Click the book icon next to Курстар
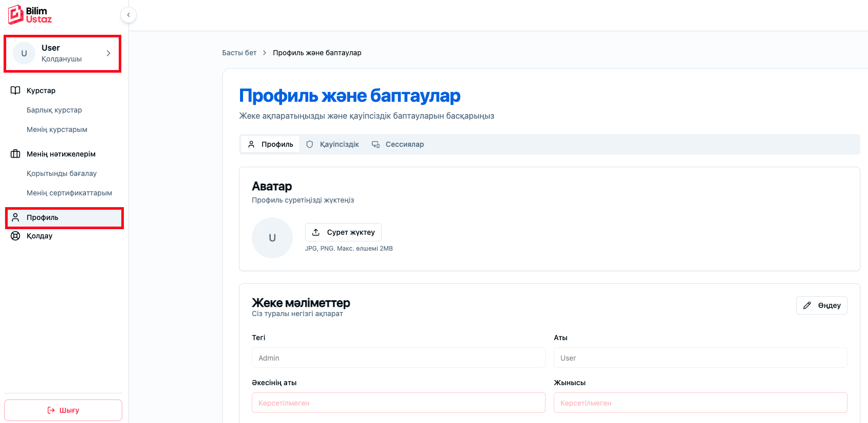Image resolution: width=868 pixels, height=423 pixels. point(15,91)
